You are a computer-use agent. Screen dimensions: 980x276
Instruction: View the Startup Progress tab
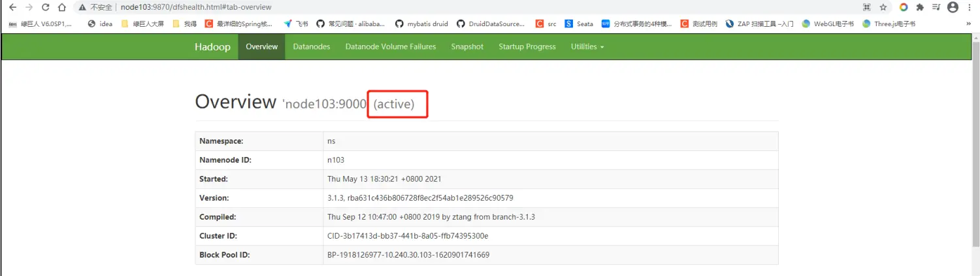click(x=527, y=46)
